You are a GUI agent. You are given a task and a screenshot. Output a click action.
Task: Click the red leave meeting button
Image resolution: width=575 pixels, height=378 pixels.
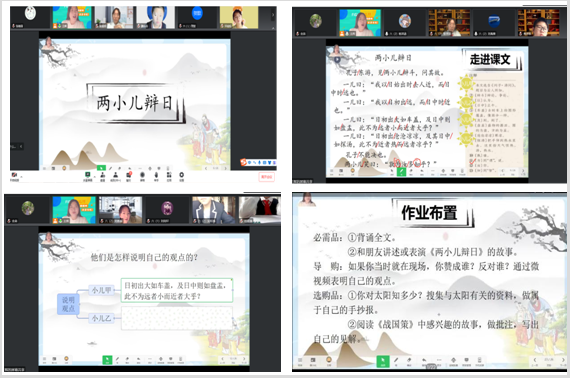pyautogui.click(x=267, y=177)
